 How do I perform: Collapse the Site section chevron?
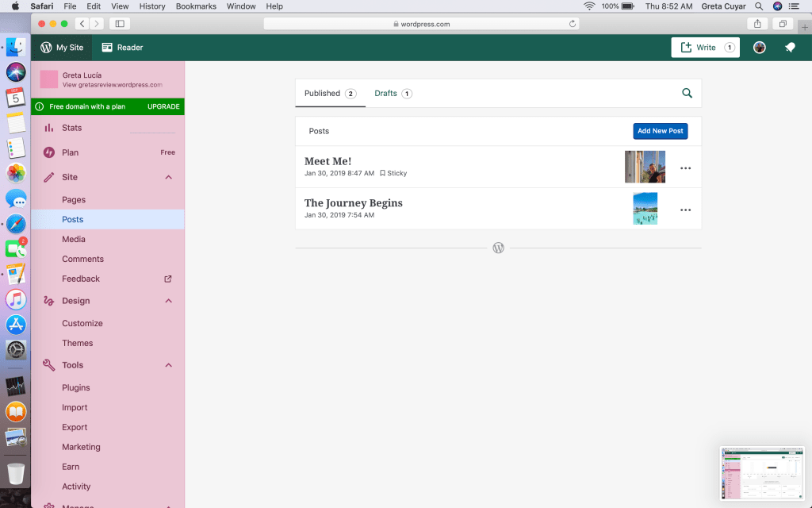click(x=169, y=178)
